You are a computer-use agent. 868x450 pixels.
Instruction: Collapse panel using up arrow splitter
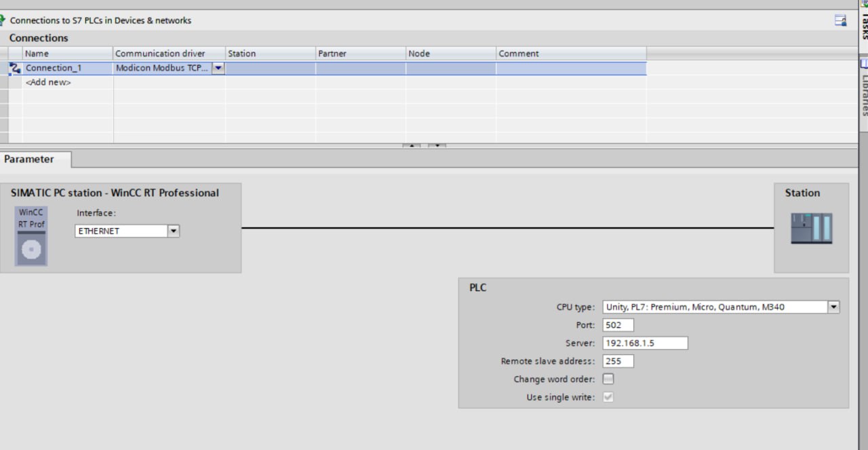[x=412, y=145]
